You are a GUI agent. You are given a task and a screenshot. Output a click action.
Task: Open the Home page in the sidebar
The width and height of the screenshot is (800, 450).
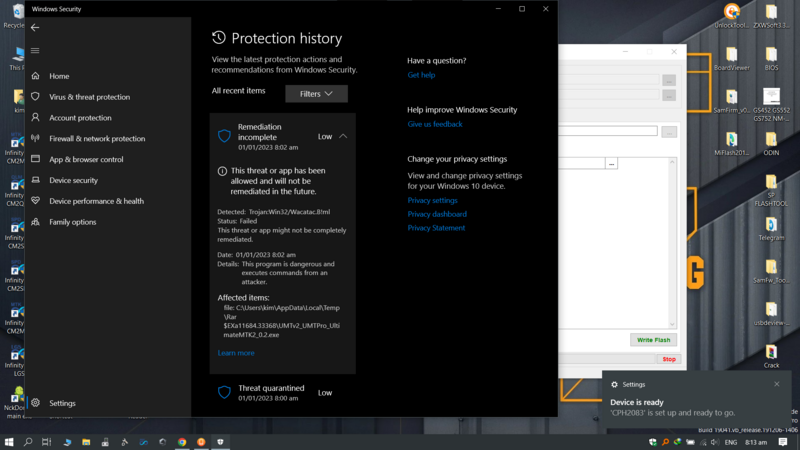pyautogui.click(x=59, y=76)
